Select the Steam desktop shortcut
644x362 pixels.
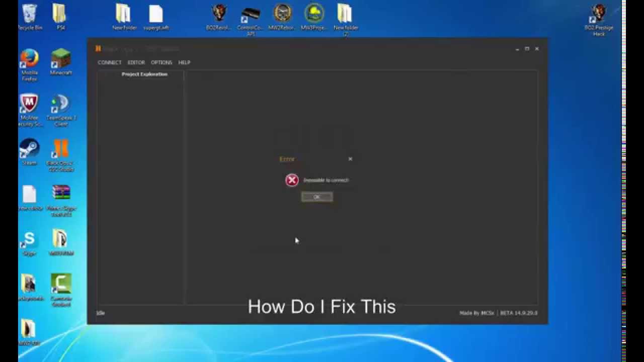[x=29, y=152]
